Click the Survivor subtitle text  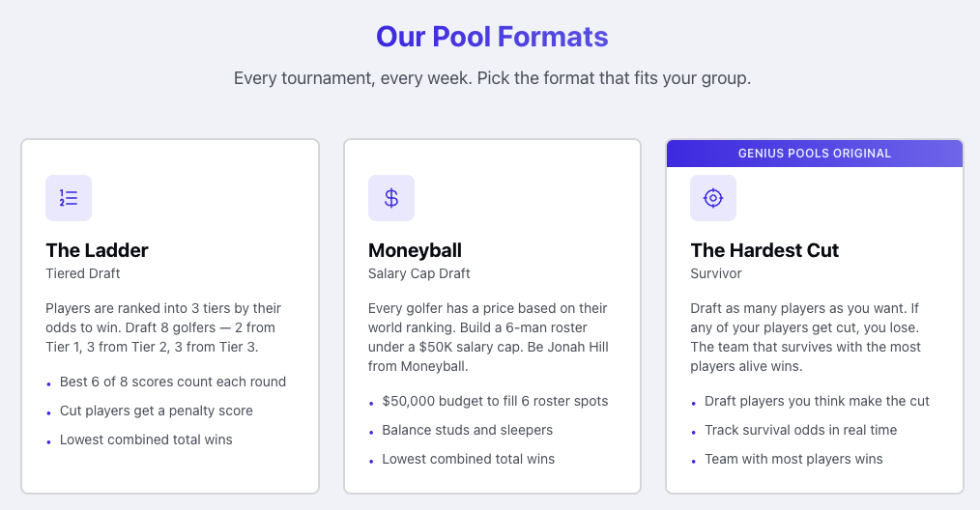pyautogui.click(x=716, y=273)
